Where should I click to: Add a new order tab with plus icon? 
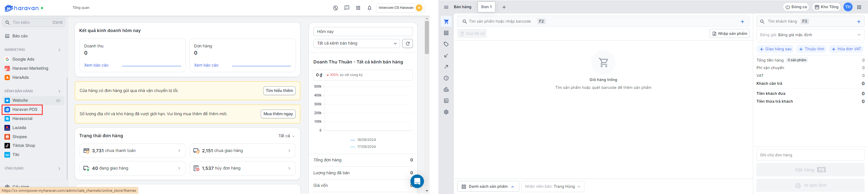(504, 7)
